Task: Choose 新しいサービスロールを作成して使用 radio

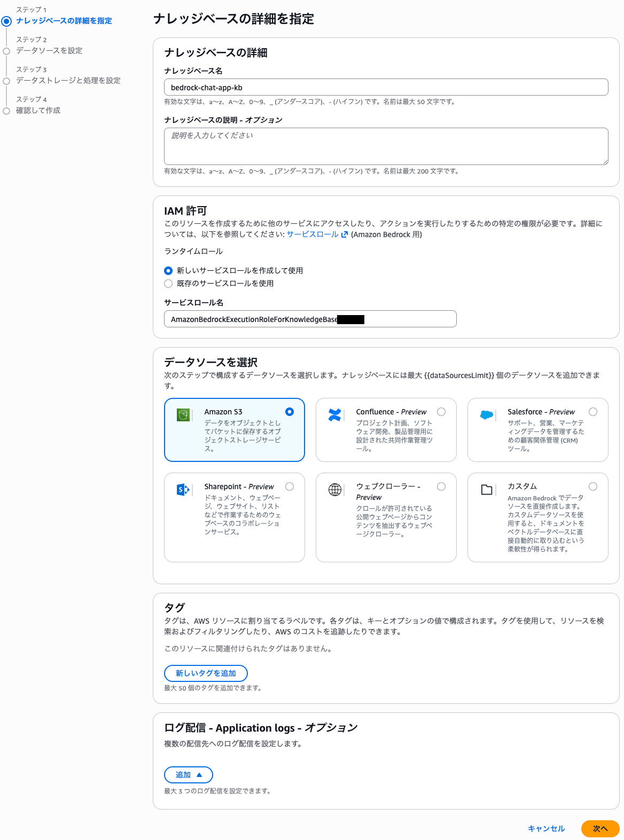Action: (x=168, y=271)
